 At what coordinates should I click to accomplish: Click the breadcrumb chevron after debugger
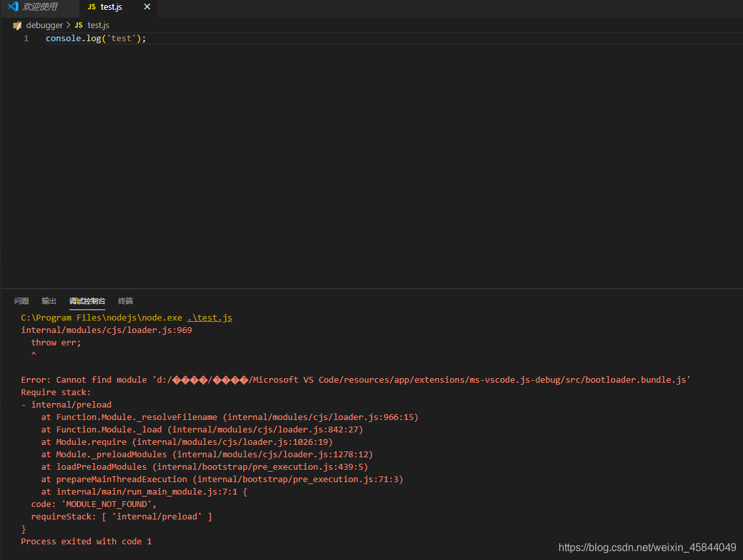67,26
